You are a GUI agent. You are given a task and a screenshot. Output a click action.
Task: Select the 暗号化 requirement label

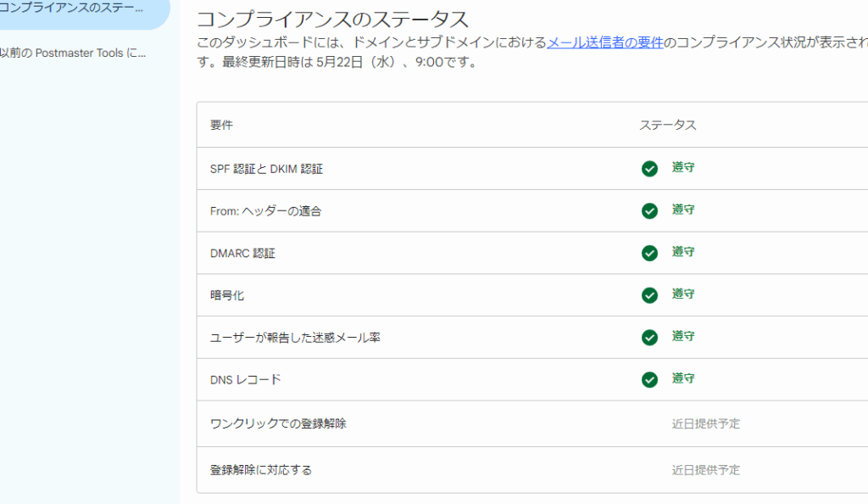tap(227, 295)
